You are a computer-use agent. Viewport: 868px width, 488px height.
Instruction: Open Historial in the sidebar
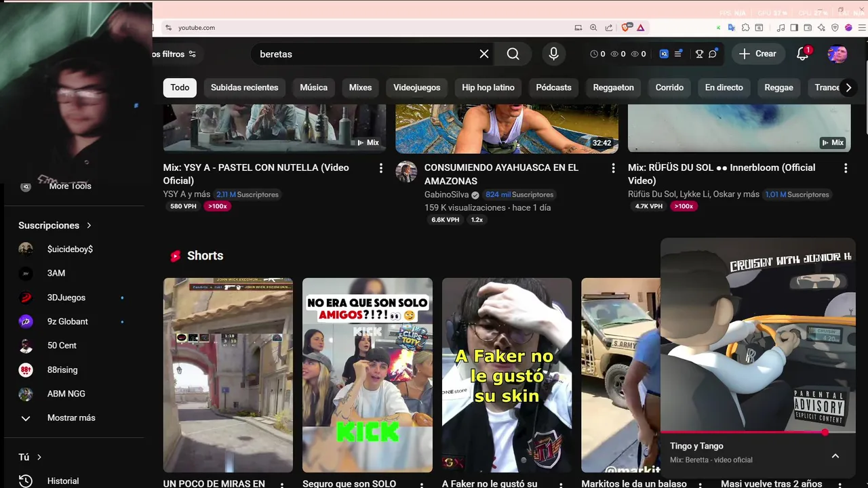click(x=63, y=481)
